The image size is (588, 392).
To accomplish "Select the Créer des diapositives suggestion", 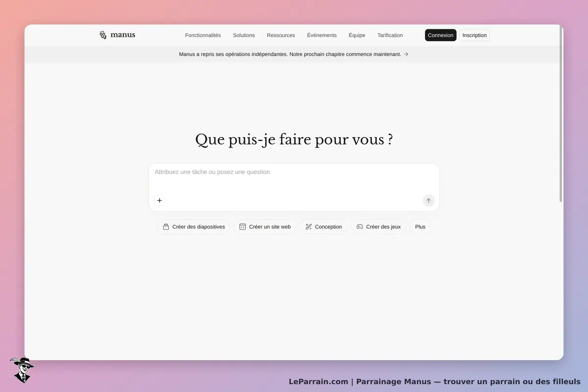I will pyautogui.click(x=194, y=227).
